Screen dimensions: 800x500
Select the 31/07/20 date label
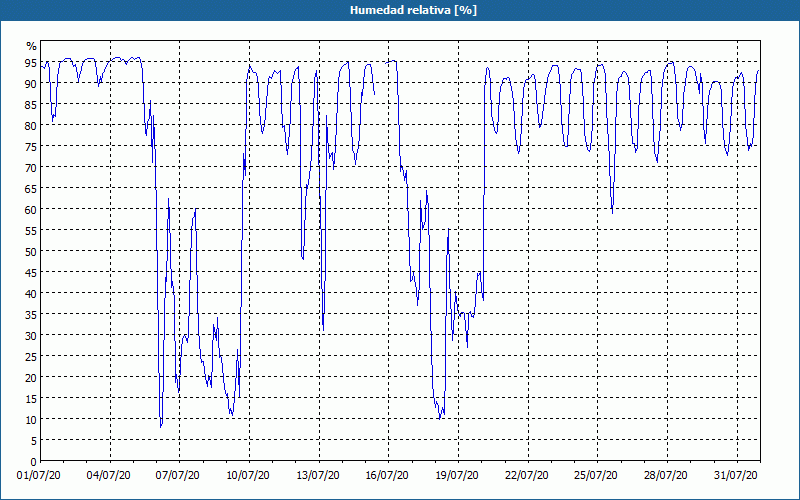(x=736, y=476)
